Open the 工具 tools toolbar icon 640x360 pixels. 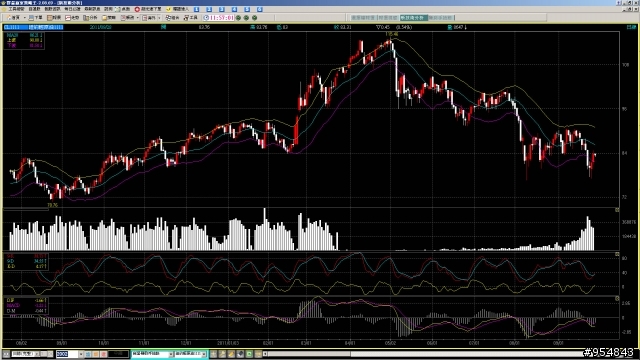[x=191, y=18]
